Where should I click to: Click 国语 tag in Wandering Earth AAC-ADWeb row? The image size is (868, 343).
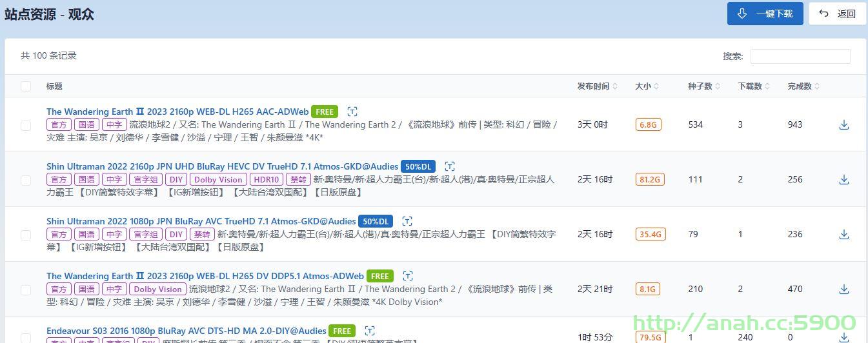(86, 125)
